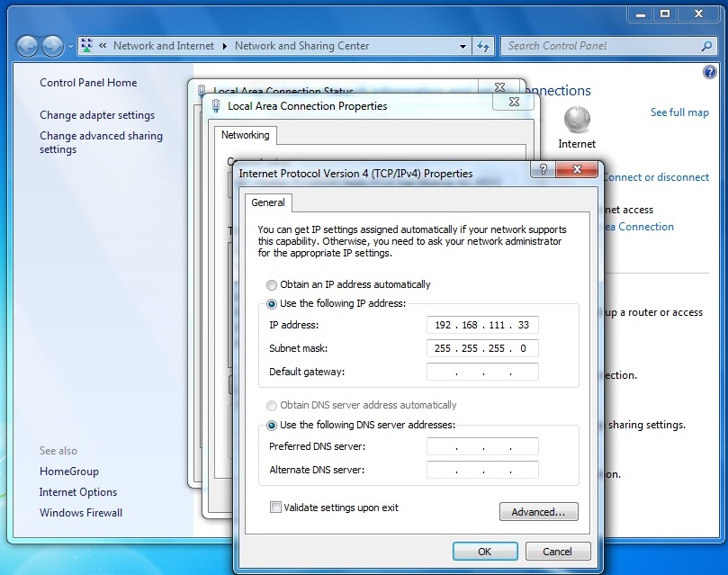
Task: Click the Subnet mask field
Action: [482, 348]
